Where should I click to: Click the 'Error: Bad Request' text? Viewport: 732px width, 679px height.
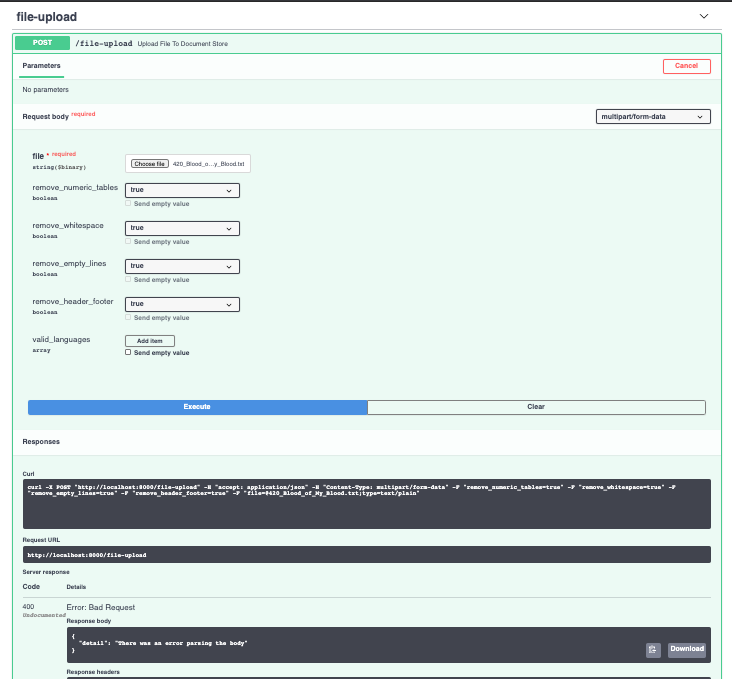point(101,608)
